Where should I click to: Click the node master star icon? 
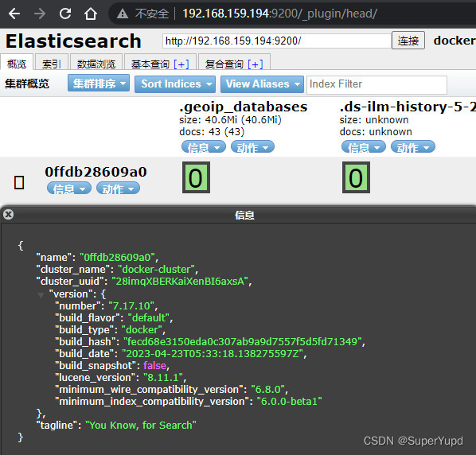[x=19, y=183]
